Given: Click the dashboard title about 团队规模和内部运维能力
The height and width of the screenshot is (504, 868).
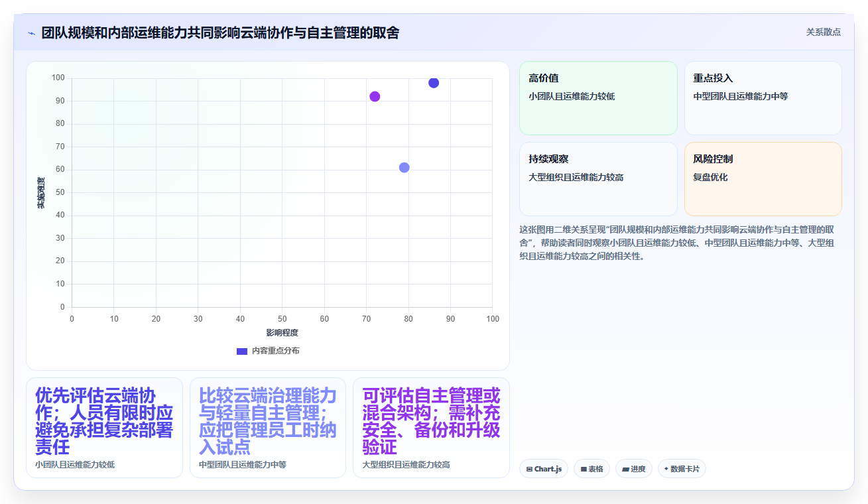Looking at the screenshot, I should point(220,32).
